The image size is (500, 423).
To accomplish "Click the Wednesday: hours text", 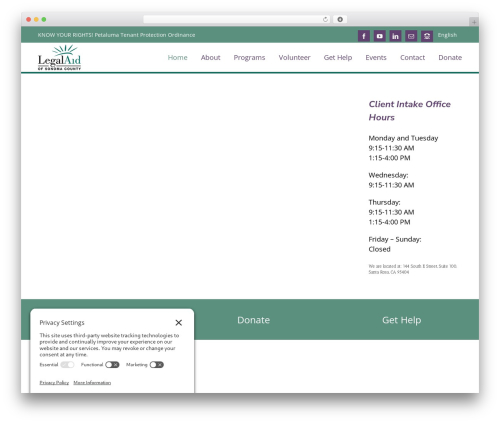I will [x=391, y=180].
